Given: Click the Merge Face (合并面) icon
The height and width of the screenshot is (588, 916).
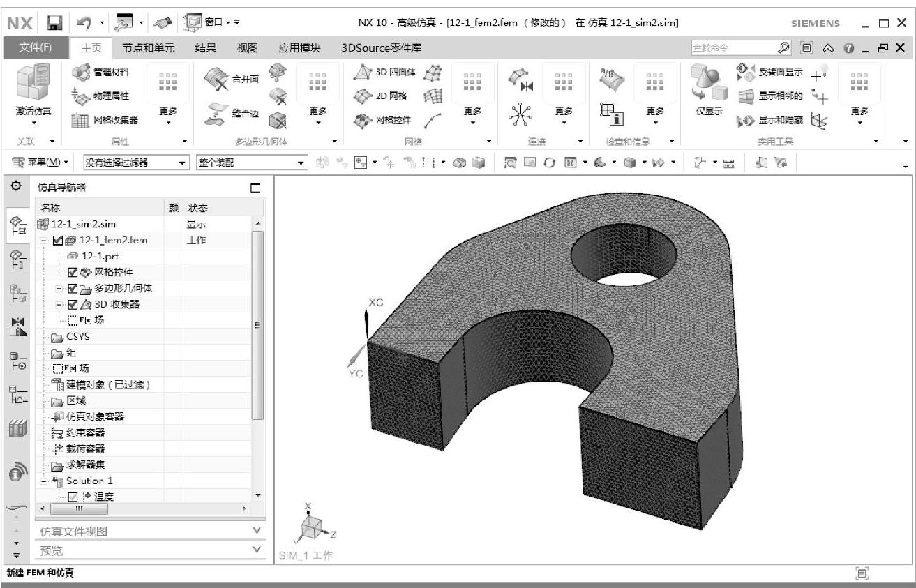Looking at the screenshot, I should tap(218, 79).
